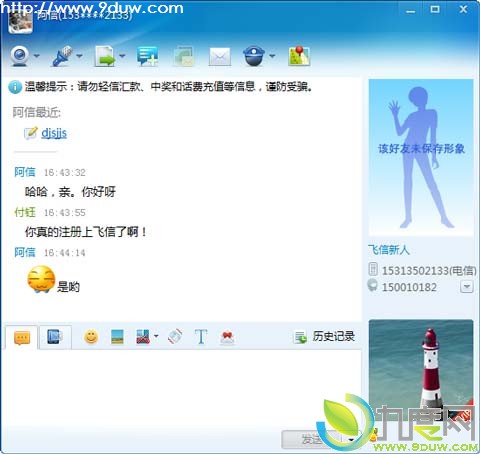Switch to the instant message chat tab
The width and height of the screenshot is (480, 454).
(22, 338)
